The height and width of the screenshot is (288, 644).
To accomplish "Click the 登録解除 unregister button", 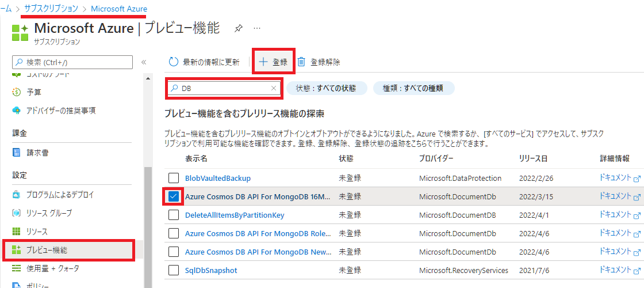I will point(319,62).
